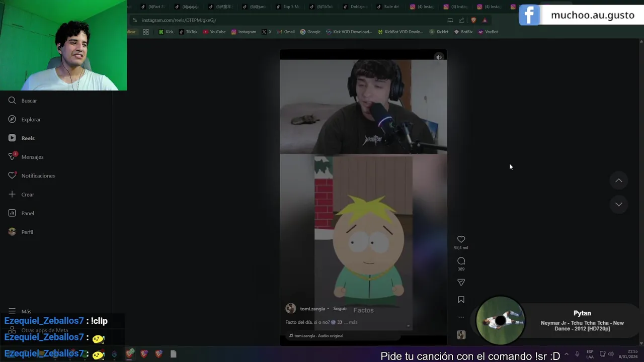Open Kick bookmark
Image resolution: width=644 pixels, height=362 pixels.
pos(166,32)
